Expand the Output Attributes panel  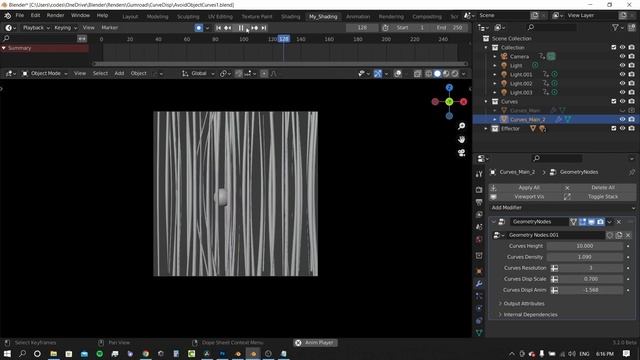coord(523,304)
